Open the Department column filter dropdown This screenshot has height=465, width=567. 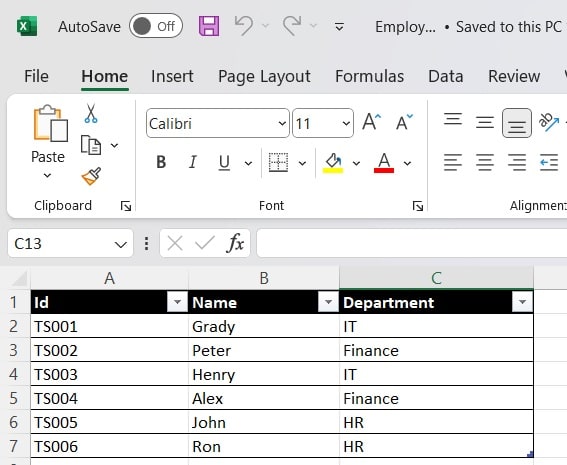coord(522,302)
